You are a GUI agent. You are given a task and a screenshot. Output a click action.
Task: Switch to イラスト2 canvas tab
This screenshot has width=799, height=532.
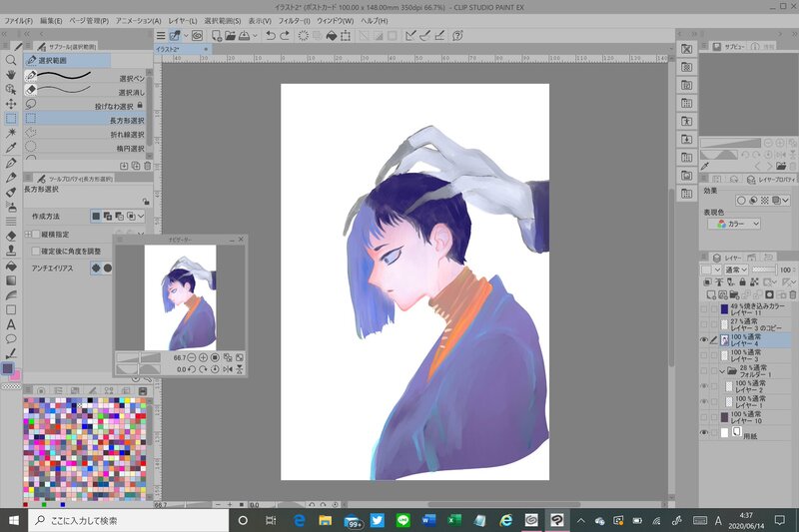(183, 49)
